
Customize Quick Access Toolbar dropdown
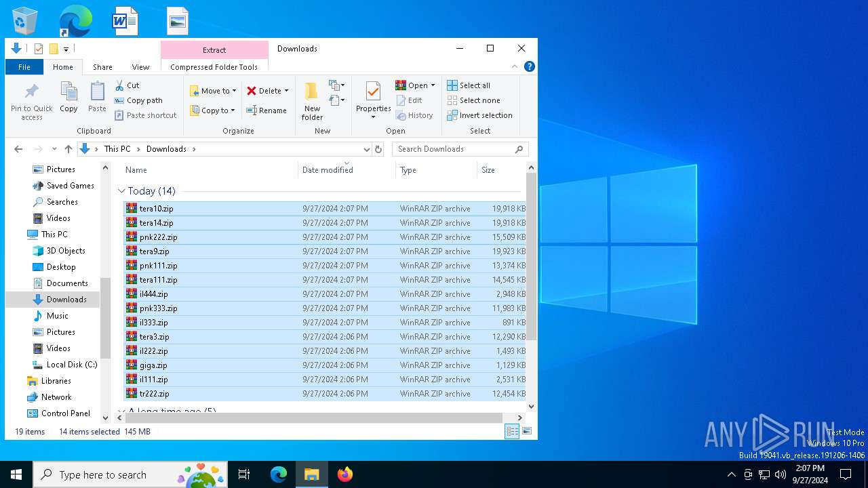point(66,49)
